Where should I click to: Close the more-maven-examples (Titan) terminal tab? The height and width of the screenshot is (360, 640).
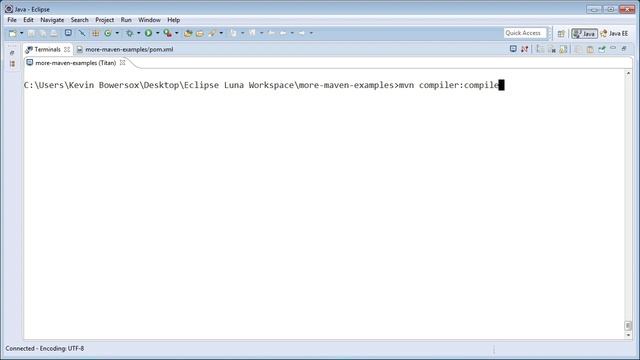[x=122, y=62]
